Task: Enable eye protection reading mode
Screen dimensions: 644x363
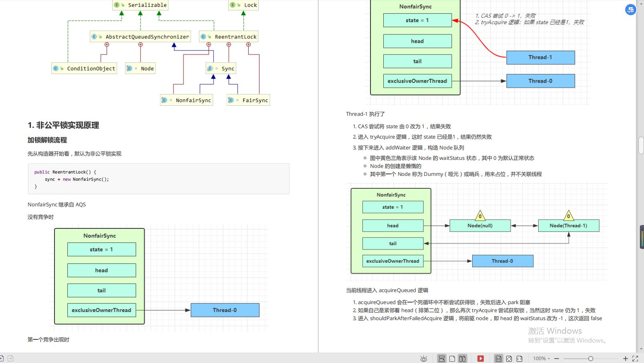Action: click(423, 358)
